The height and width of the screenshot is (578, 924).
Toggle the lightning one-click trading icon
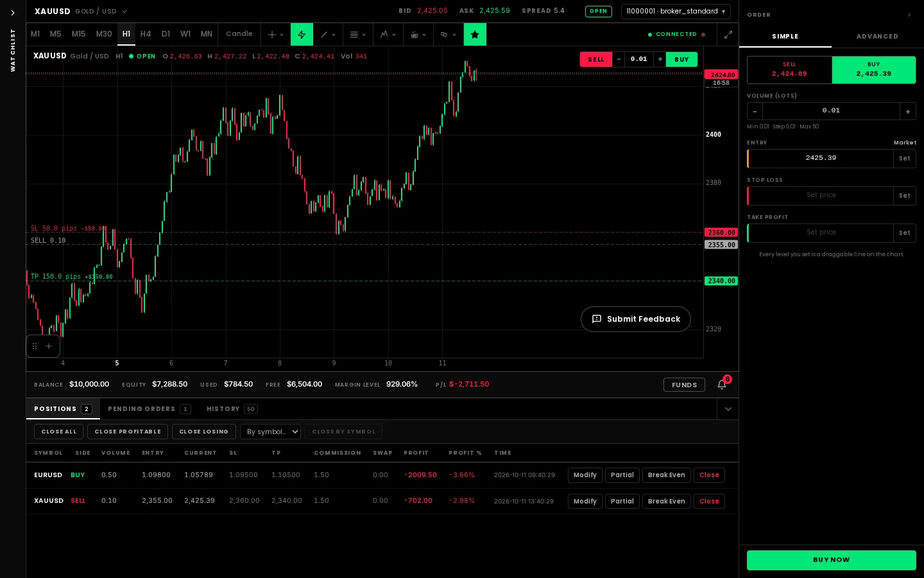(x=302, y=35)
